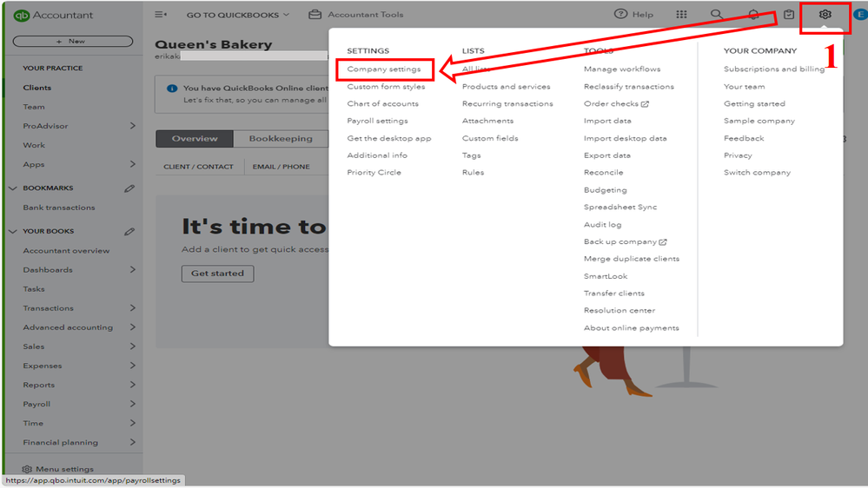Click the Menu settings gear icon

27,469
